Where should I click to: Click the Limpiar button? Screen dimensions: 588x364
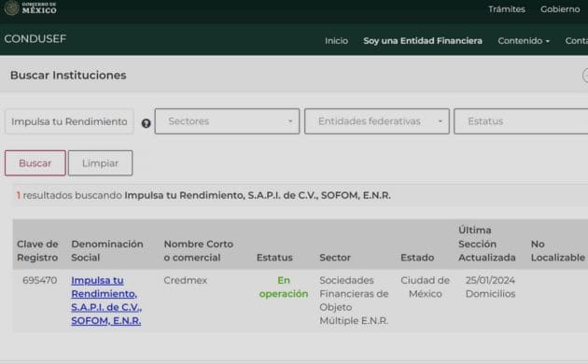pos(100,163)
